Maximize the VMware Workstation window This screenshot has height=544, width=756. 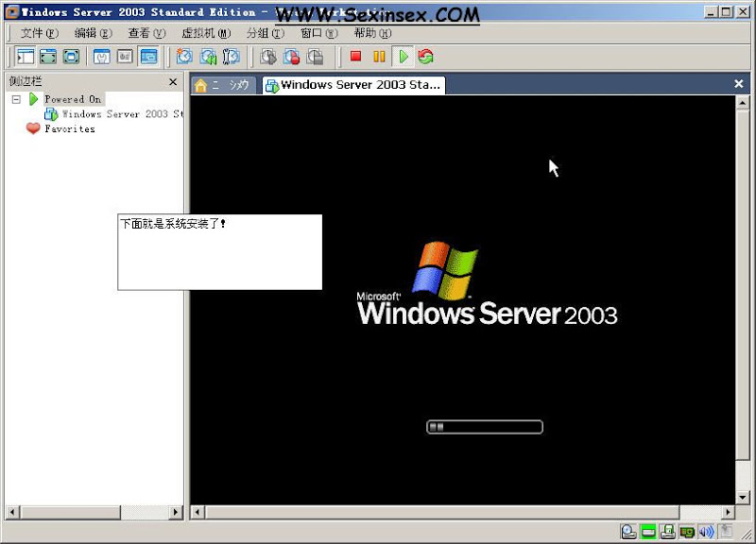pyautogui.click(x=726, y=12)
